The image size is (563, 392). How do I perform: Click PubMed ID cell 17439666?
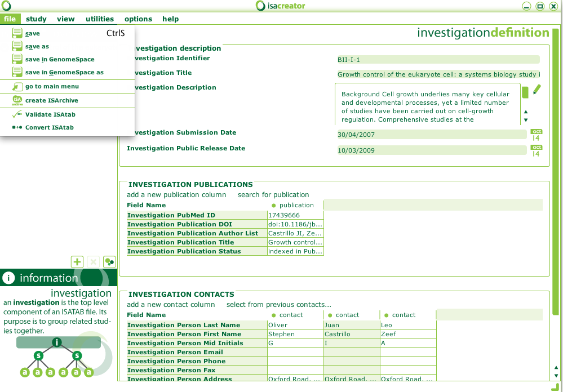pos(295,215)
